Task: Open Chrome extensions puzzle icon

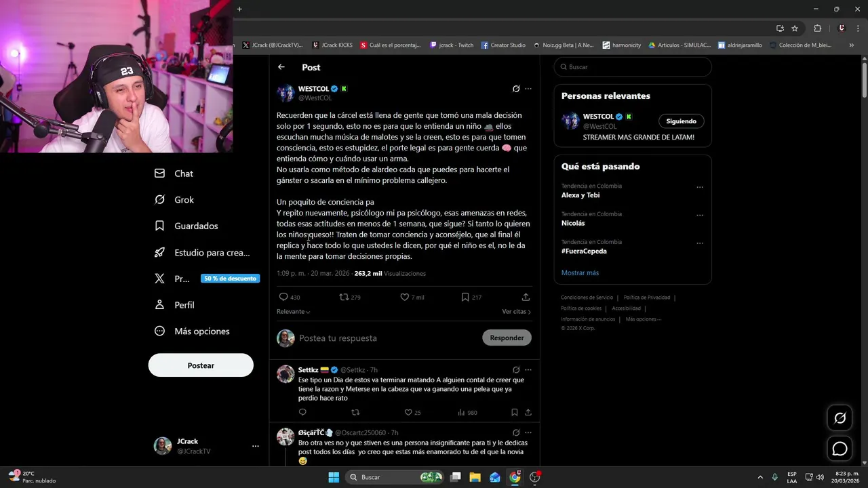Action: [x=817, y=28]
